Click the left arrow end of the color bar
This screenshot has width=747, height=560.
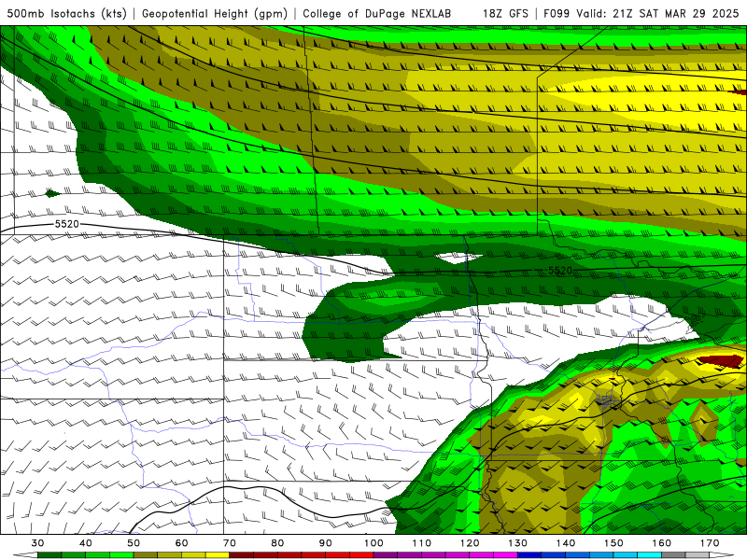click(x=25, y=555)
